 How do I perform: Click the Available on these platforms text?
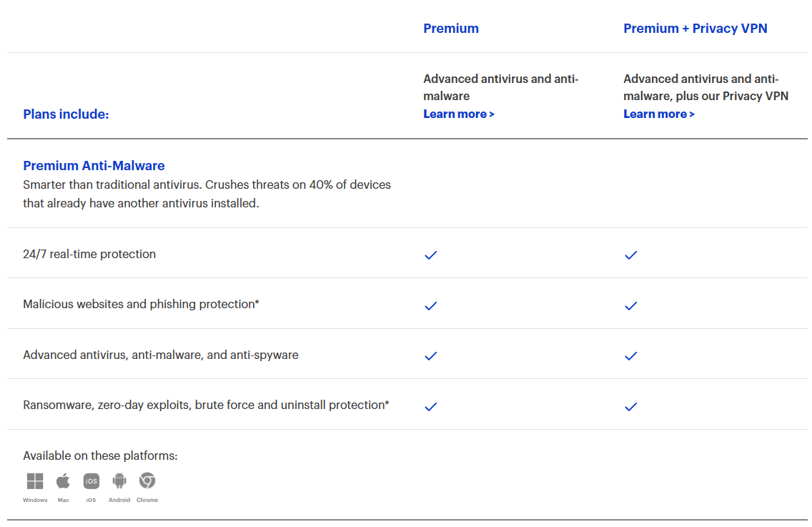[x=100, y=456]
